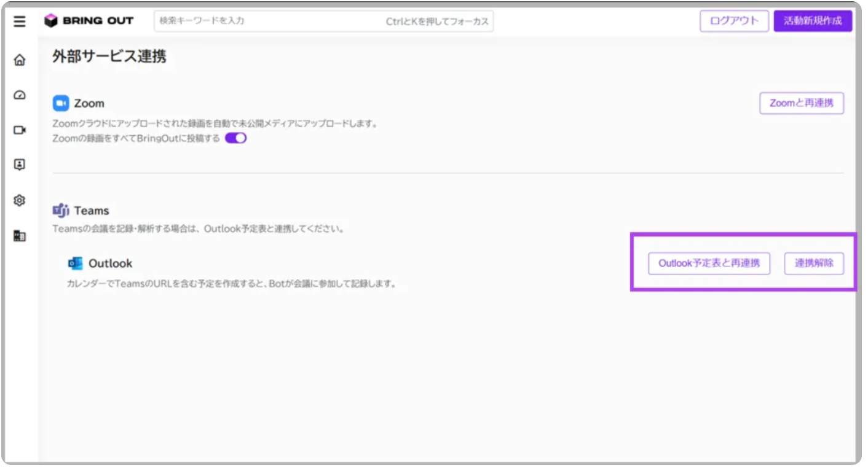
Task: Open the settings gear sidebar icon
Action: (20, 200)
